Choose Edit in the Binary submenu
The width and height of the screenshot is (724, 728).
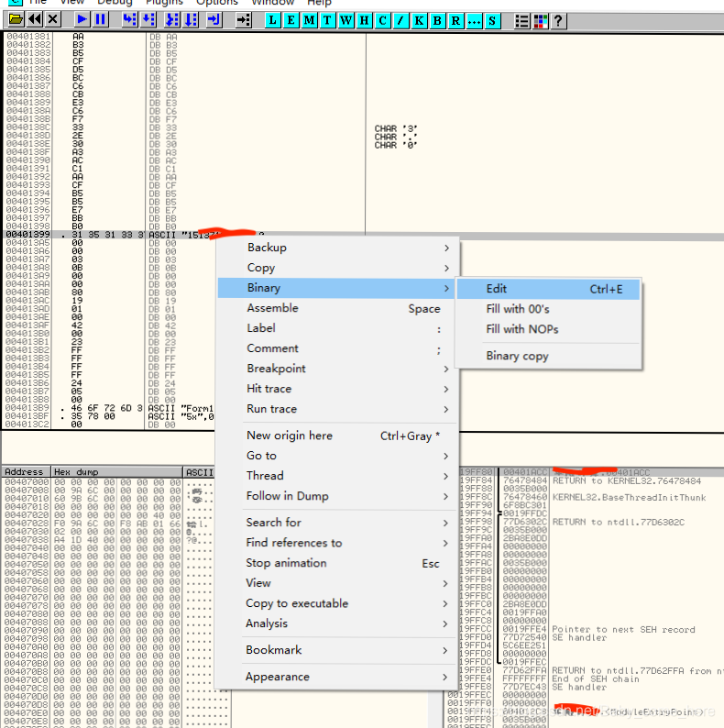pyautogui.click(x=548, y=289)
